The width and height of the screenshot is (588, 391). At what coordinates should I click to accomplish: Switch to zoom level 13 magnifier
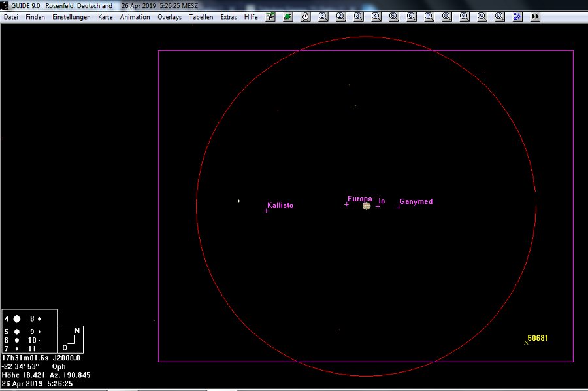[x=500, y=17]
